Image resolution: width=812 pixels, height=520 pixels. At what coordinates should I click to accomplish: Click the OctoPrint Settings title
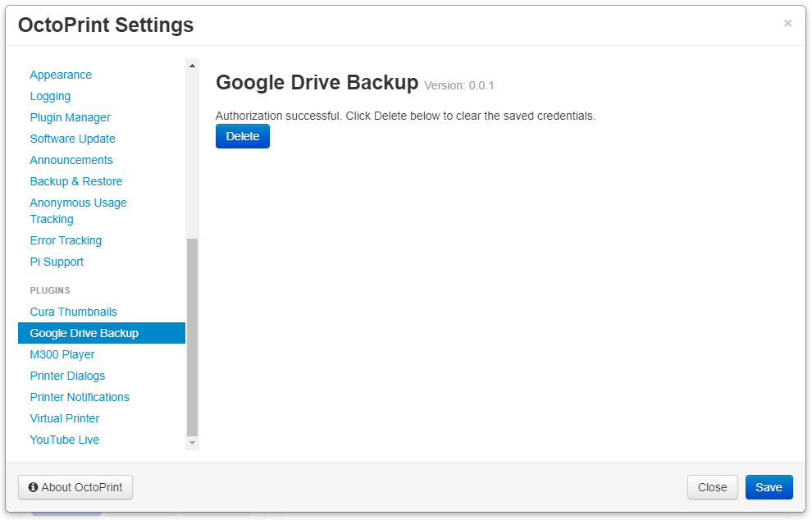pyautogui.click(x=106, y=25)
